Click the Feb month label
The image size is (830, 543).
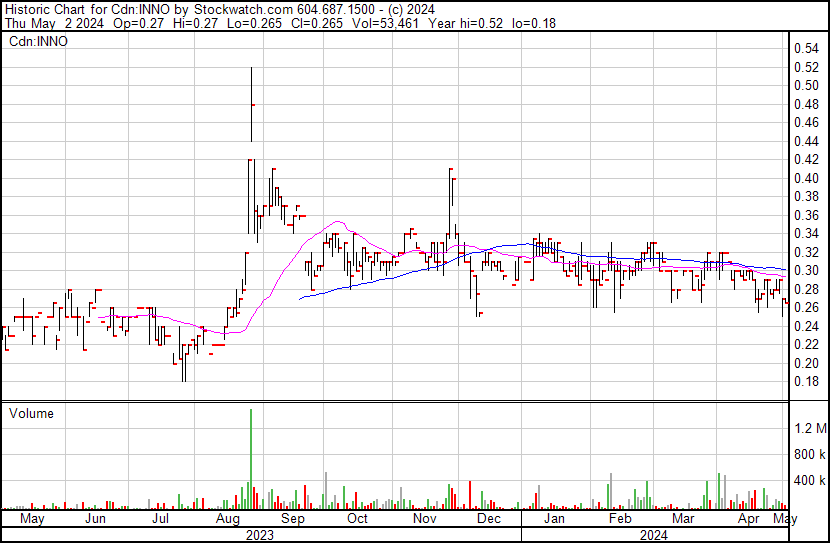[x=620, y=518]
